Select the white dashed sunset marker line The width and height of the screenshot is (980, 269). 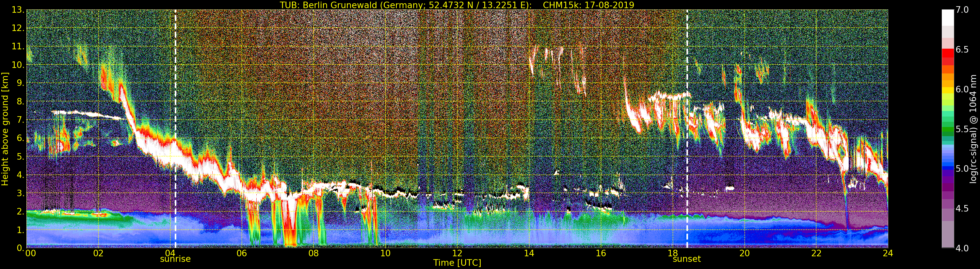click(x=687, y=129)
